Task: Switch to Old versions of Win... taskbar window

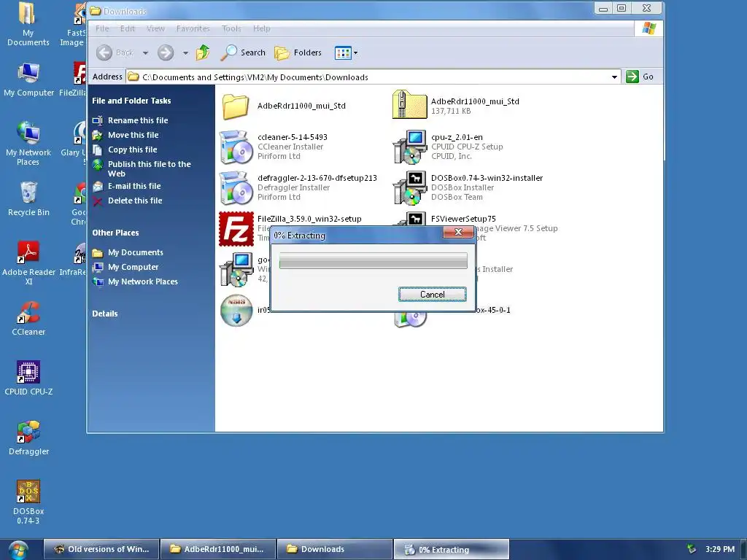Action: tap(101, 549)
